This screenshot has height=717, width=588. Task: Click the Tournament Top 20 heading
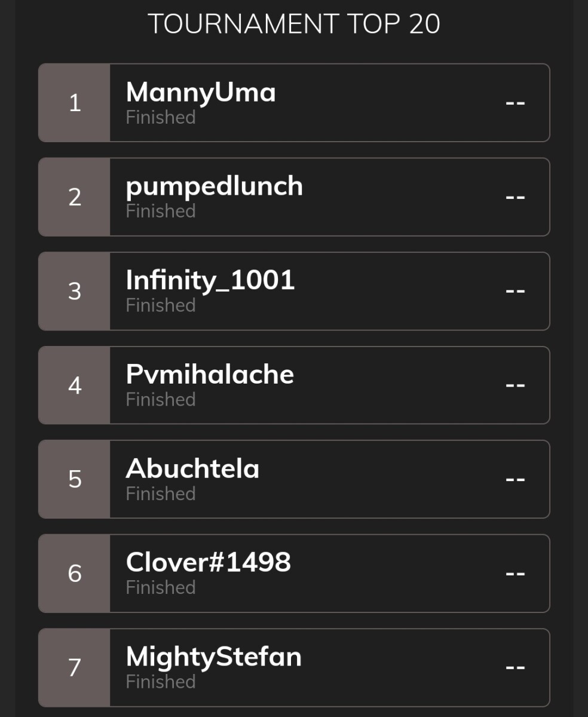[x=294, y=24]
